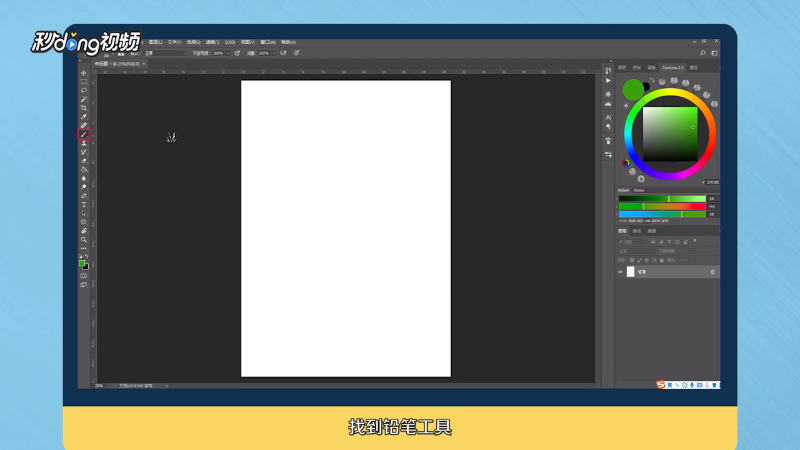Click the search icon at top right
The image size is (800, 450).
703,53
